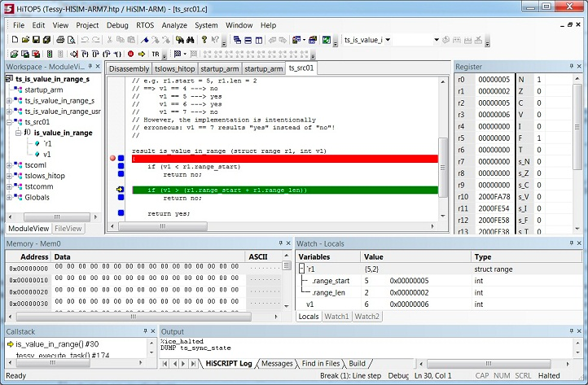This screenshot has height=385, width=588.
Task: Open Print Preview from toolbar
Action: [x=71, y=40]
